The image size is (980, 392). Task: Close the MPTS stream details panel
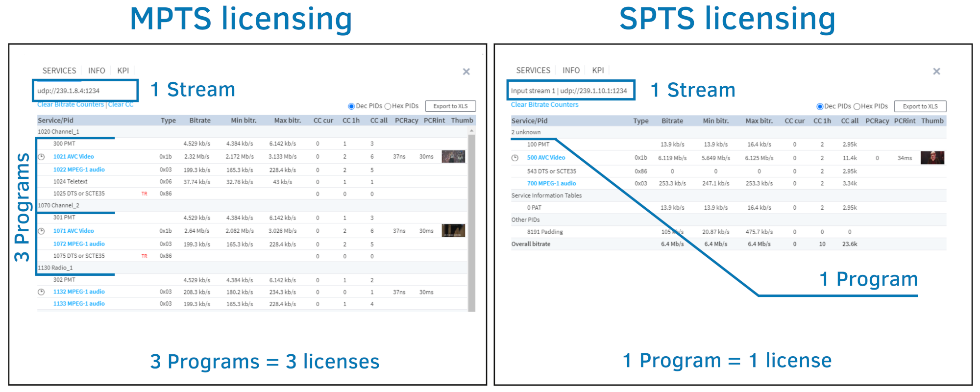pyautogui.click(x=466, y=72)
